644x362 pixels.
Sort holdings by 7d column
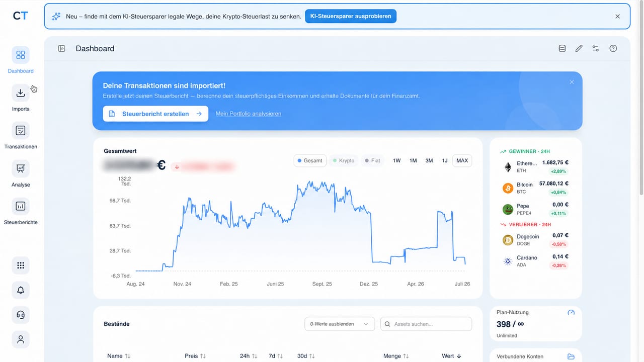[276, 356]
